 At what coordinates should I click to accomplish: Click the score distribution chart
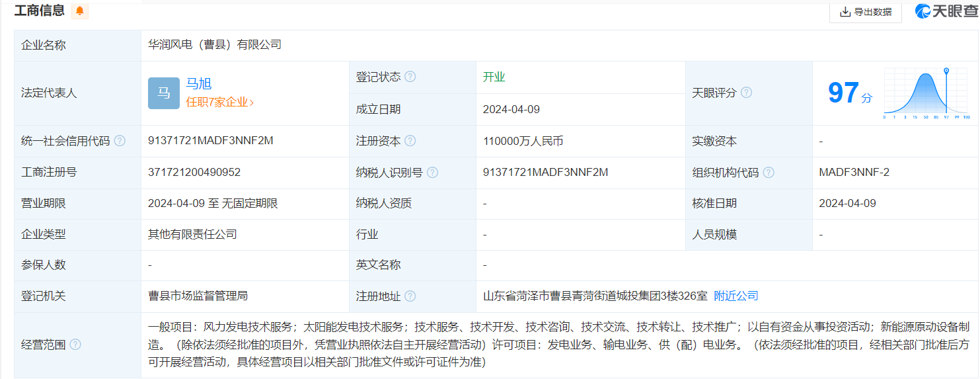(926, 93)
